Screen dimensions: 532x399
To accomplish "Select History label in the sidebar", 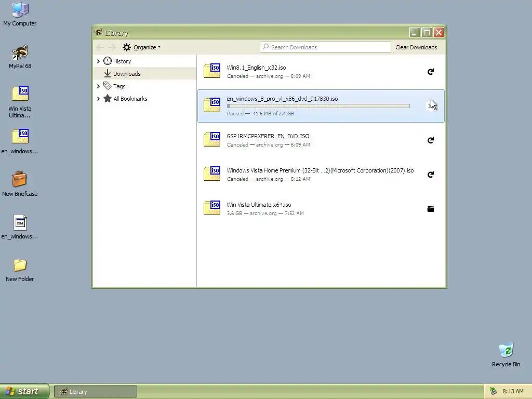I will pos(122,61).
